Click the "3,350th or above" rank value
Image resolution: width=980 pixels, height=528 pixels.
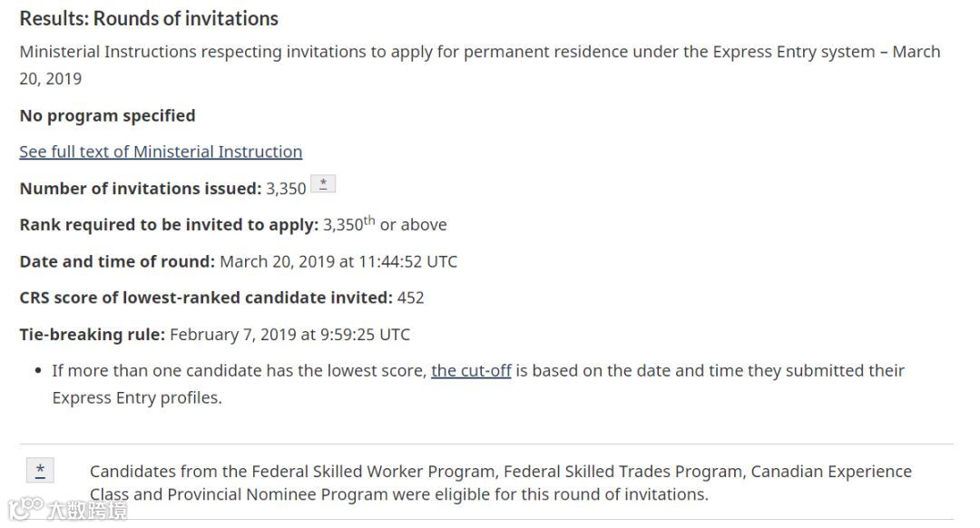pos(385,225)
